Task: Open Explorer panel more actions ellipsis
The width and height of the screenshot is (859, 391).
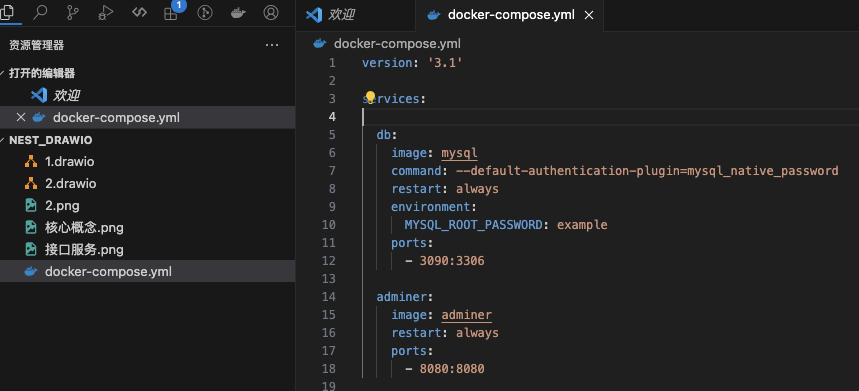Action: click(x=272, y=45)
